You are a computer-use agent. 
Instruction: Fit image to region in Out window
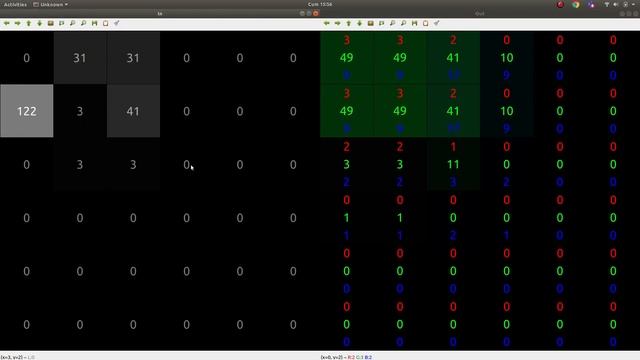click(x=382, y=23)
